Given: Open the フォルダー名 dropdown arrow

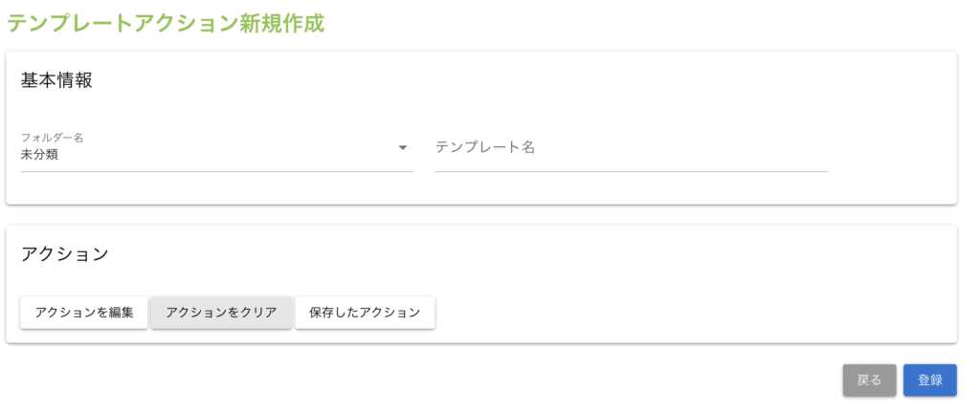Looking at the screenshot, I should [x=403, y=147].
